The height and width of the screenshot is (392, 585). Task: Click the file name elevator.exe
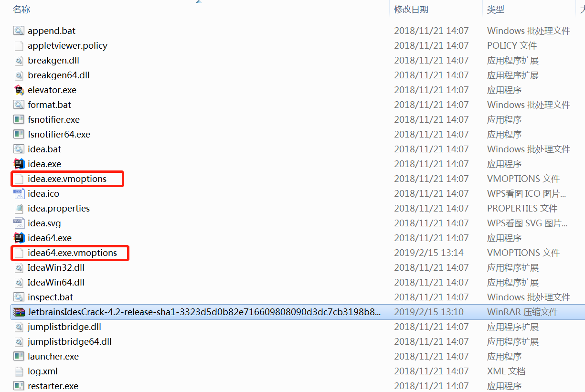click(x=52, y=90)
